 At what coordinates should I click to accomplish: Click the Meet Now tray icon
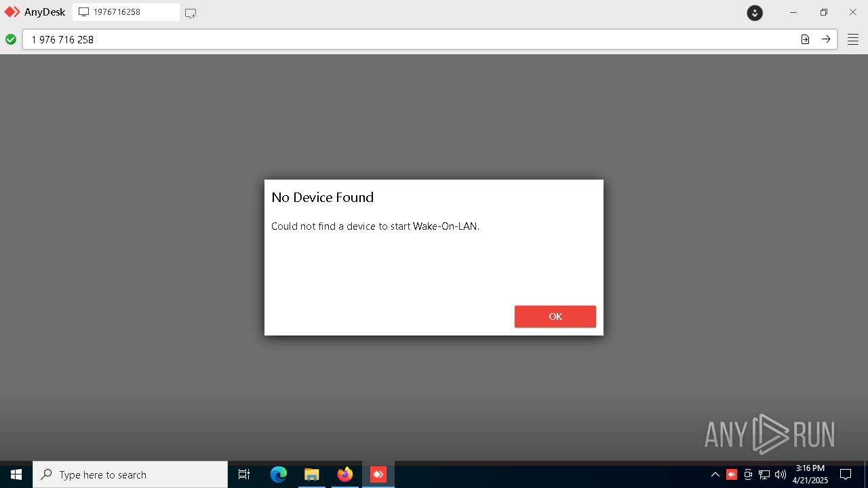748,474
